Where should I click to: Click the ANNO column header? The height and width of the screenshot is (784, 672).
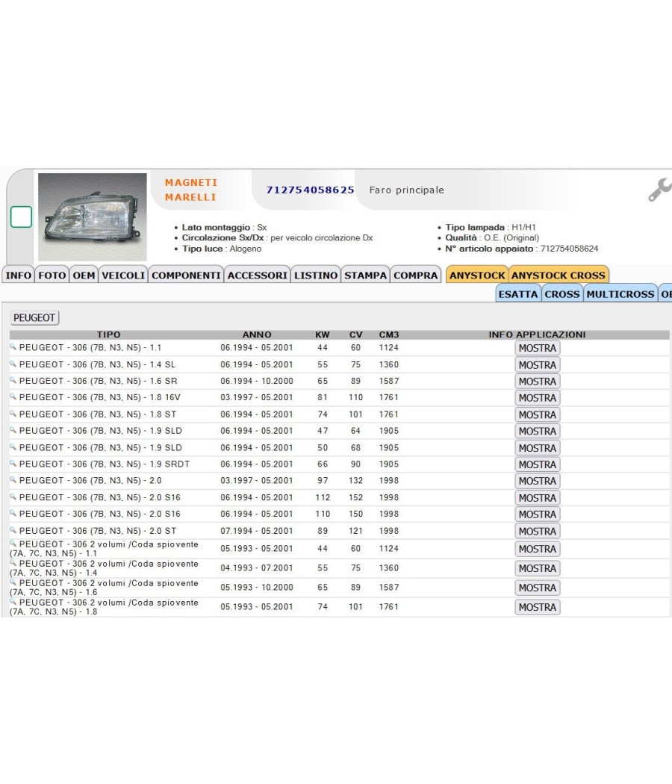(x=257, y=335)
